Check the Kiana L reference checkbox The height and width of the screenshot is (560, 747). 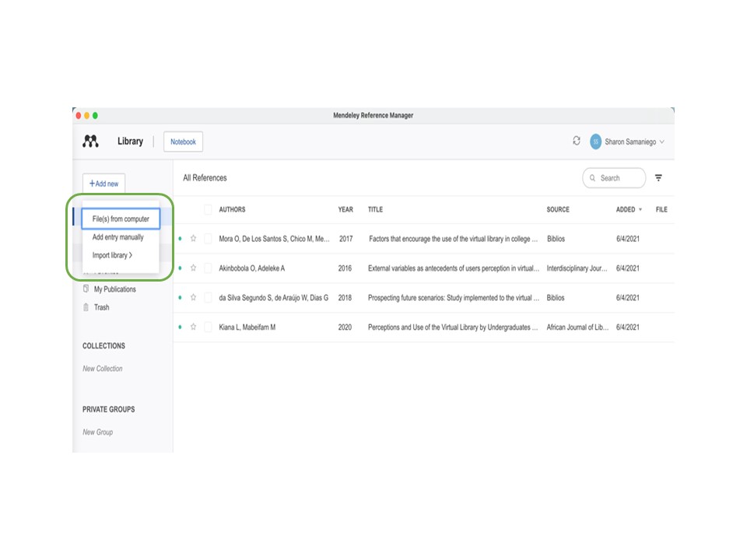click(208, 327)
